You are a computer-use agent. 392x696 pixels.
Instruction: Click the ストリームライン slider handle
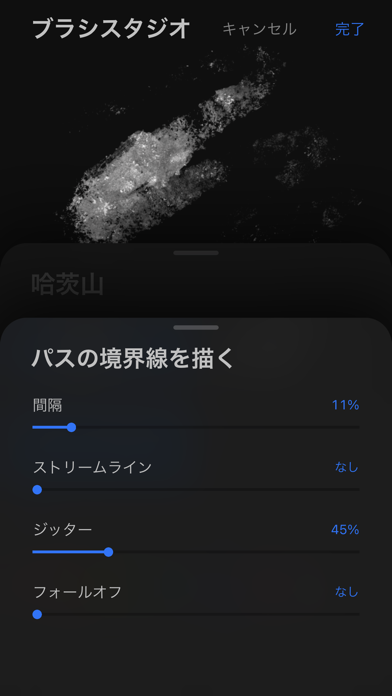37,490
